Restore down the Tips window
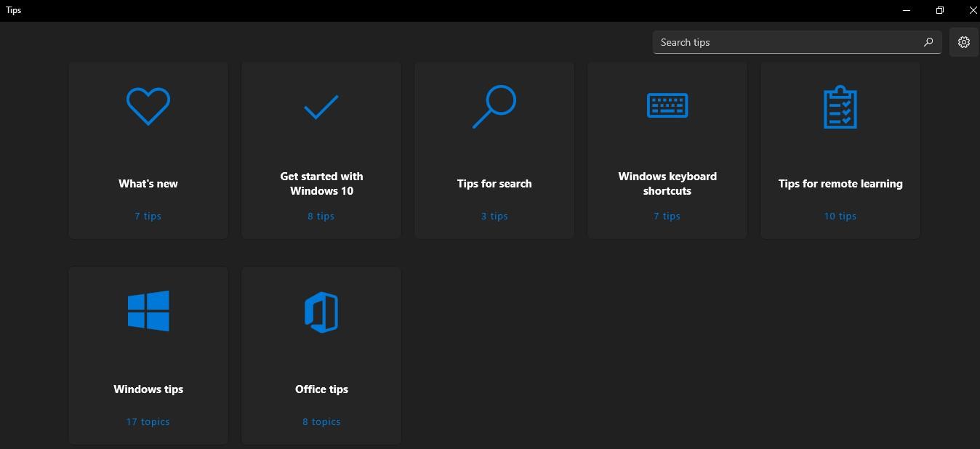 tap(940, 10)
